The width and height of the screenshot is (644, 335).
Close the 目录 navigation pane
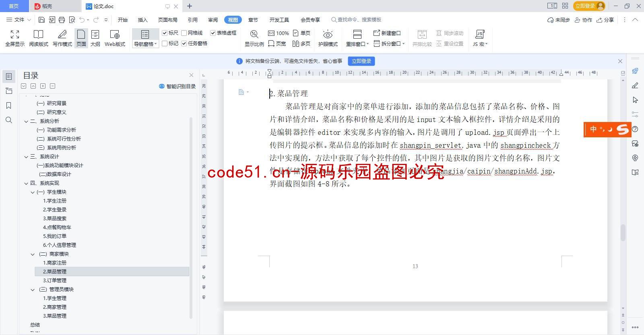click(192, 75)
